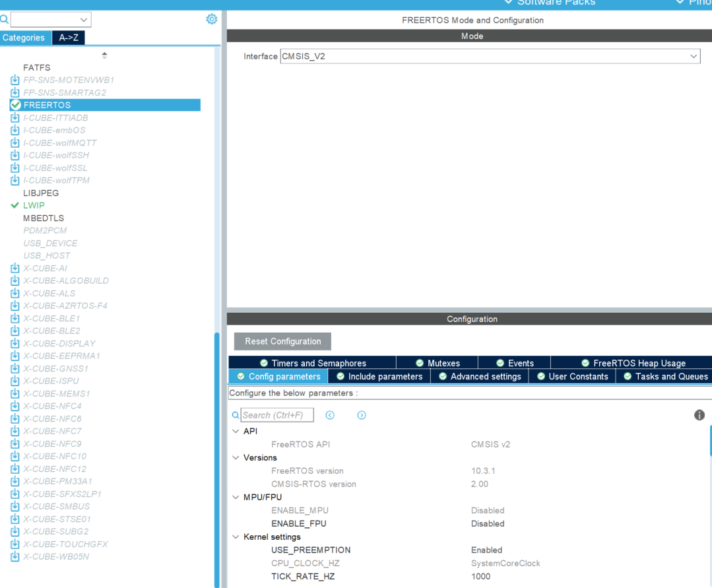The width and height of the screenshot is (712, 588).
Task: Click the Reset Configuration button
Action: pos(282,341)
